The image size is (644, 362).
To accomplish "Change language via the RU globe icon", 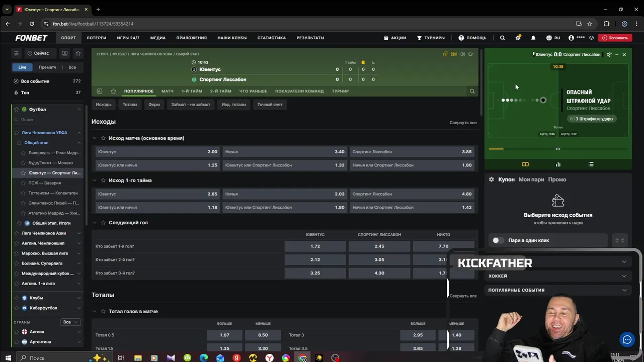I will point(552,38).
